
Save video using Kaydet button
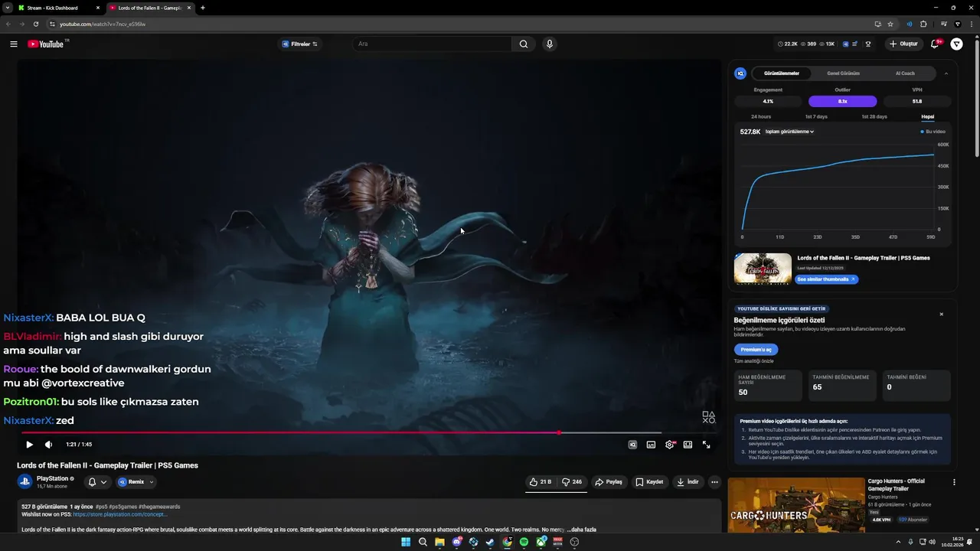(x=649, y=482)
